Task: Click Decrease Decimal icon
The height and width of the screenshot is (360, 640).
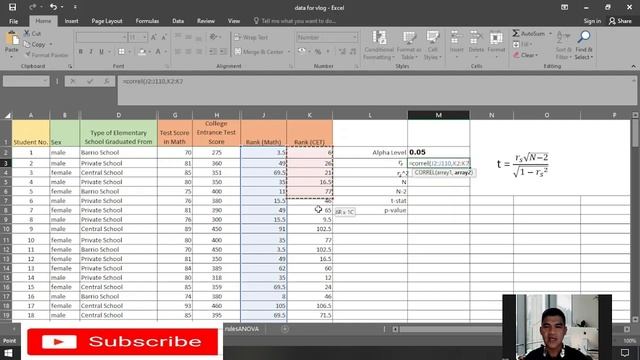Action: point(353,52)
